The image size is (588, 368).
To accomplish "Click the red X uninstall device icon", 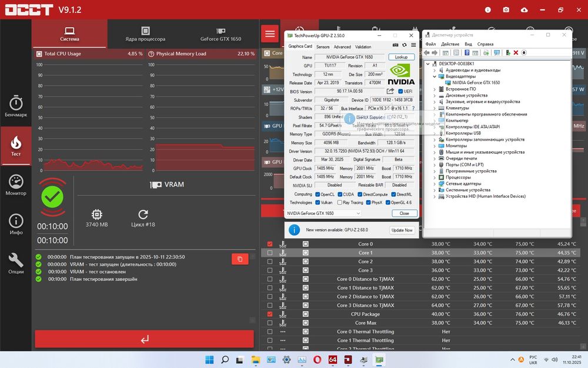I will pyautogui.click(x=516, y=52).
